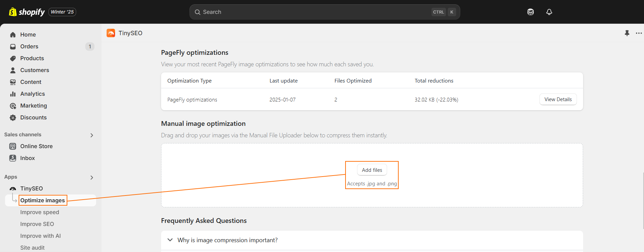Click the Inbox app icon
The width and height of the screenshot is (644, 252).
point(13,158)
